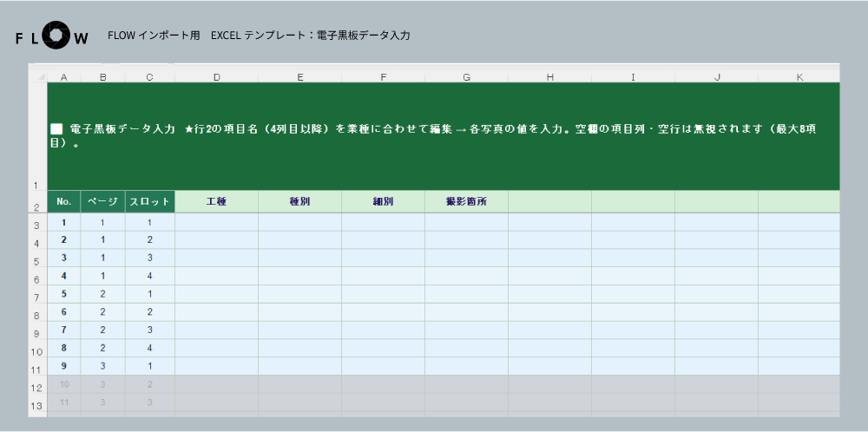This screenshot has height=432, width=868.
Task: Click No. cell with value 9
Action: 63,366
